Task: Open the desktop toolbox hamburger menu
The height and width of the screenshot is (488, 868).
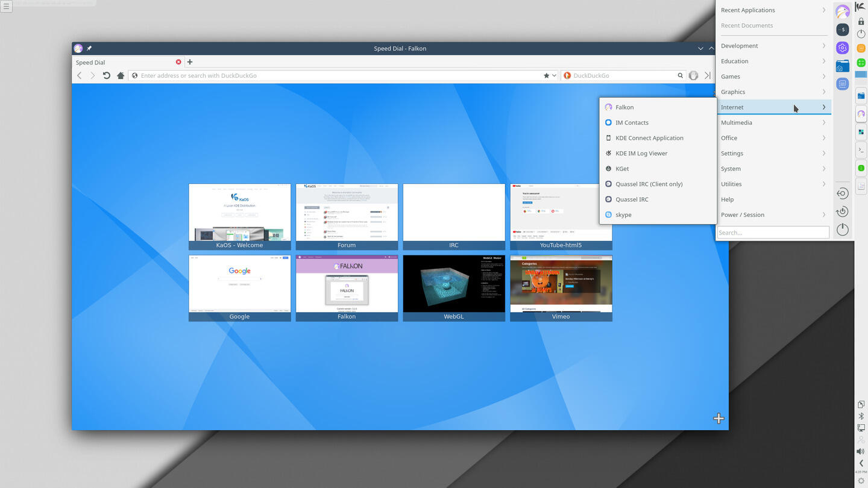Action: pos(7,7)
